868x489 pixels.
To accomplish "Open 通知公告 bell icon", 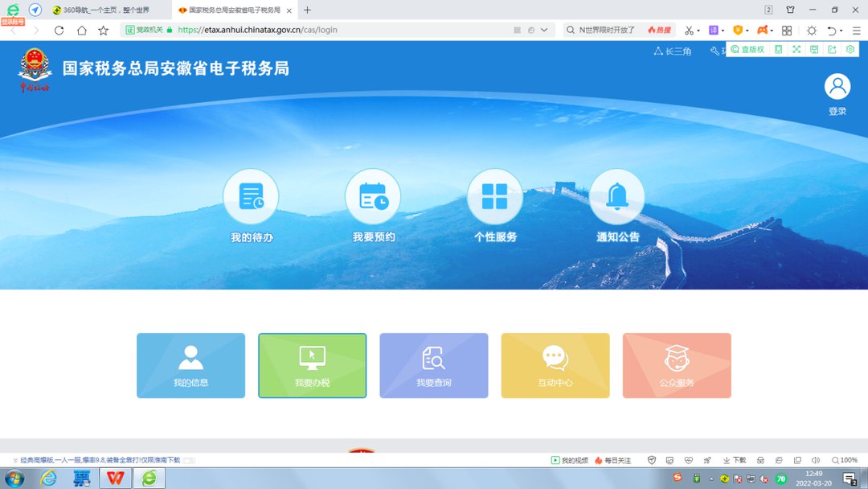I will click(x=617, y=196).
